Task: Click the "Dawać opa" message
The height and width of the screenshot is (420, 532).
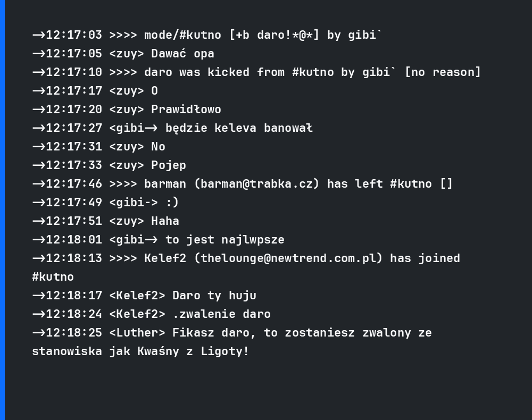Action: pos(182,54)
